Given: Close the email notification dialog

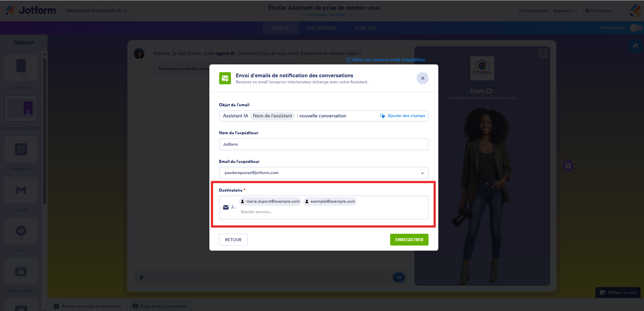Looking at the screenshot, I should [x=422, y=78].
